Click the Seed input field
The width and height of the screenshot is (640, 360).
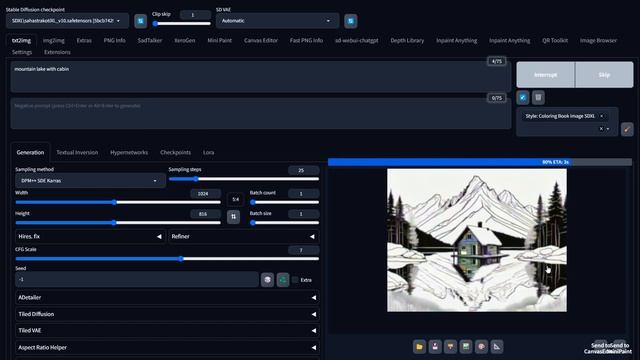point(137,280)
